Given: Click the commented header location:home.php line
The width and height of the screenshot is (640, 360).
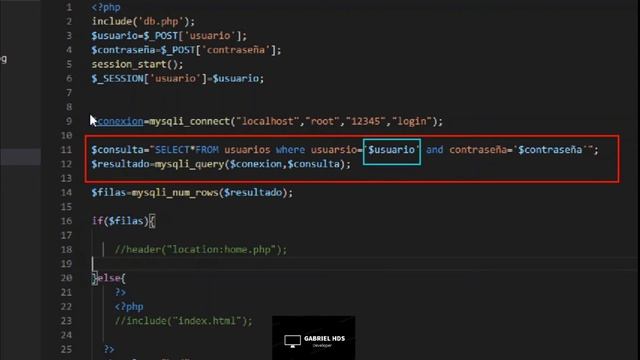Looking at the screenshot, I should coord(201,249).
